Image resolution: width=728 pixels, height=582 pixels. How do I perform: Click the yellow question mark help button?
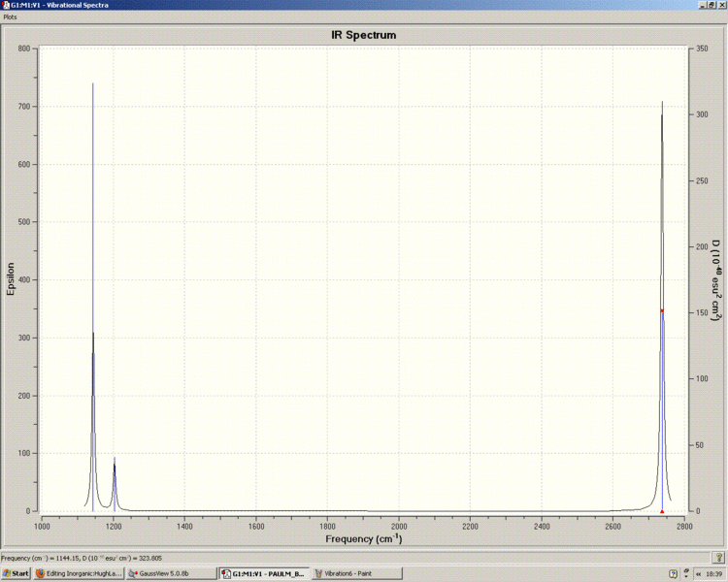pos(718,558)
